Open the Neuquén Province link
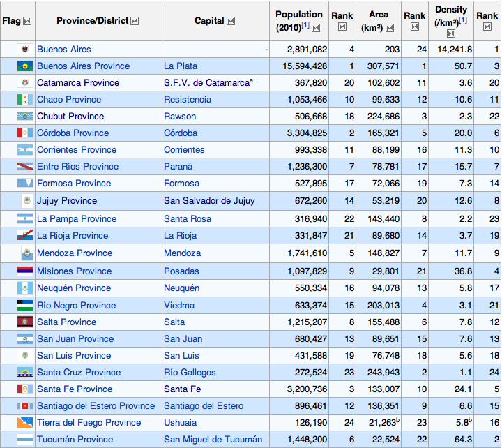The height and width of the screenshot is (448, 502). tap(74, 288)
